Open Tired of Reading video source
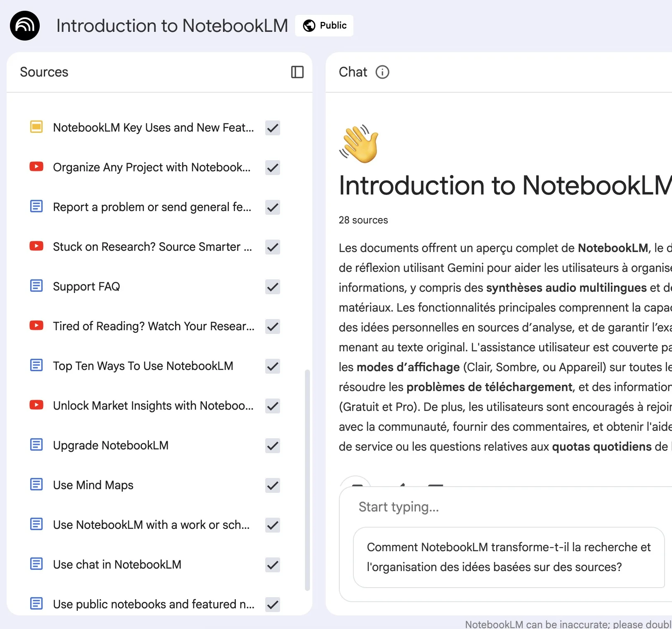The image size is (672, 629). click(153, 326)
